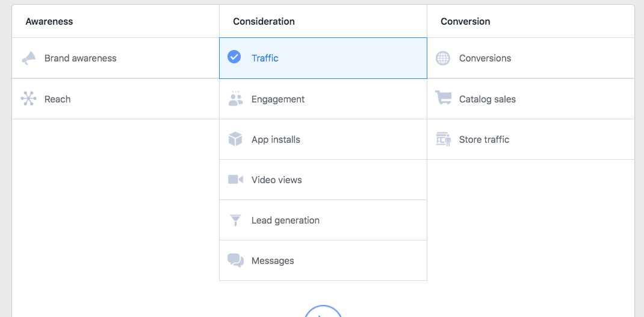Click the Store traffic storefront icon

(x=443, y=139)
